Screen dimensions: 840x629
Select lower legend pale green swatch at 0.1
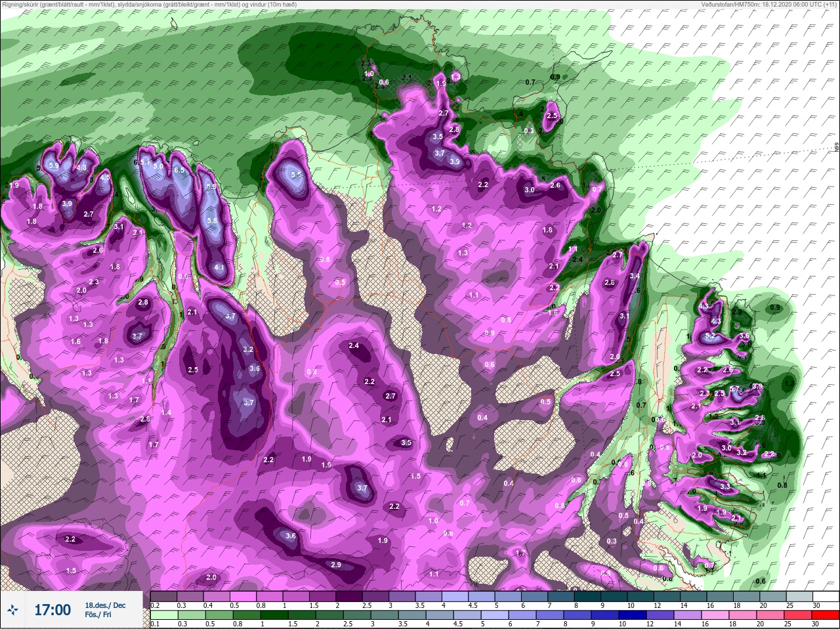(163, 615)
